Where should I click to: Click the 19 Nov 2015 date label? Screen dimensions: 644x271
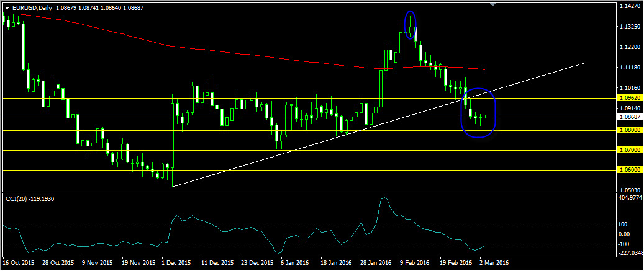coord(138,262)
